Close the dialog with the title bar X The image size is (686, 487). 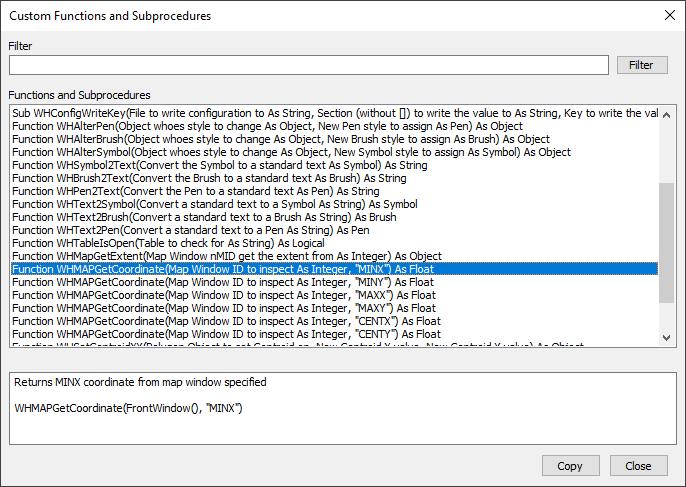coord(669,15)
